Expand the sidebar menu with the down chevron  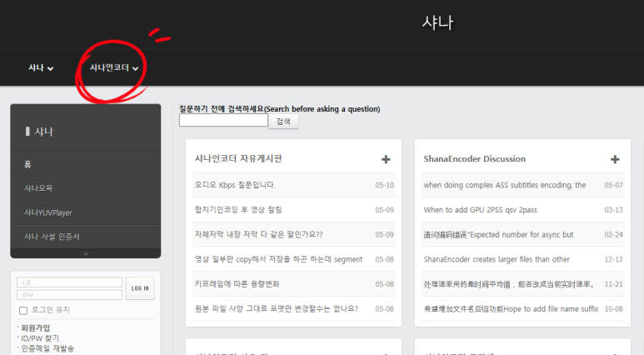[86, 253]
